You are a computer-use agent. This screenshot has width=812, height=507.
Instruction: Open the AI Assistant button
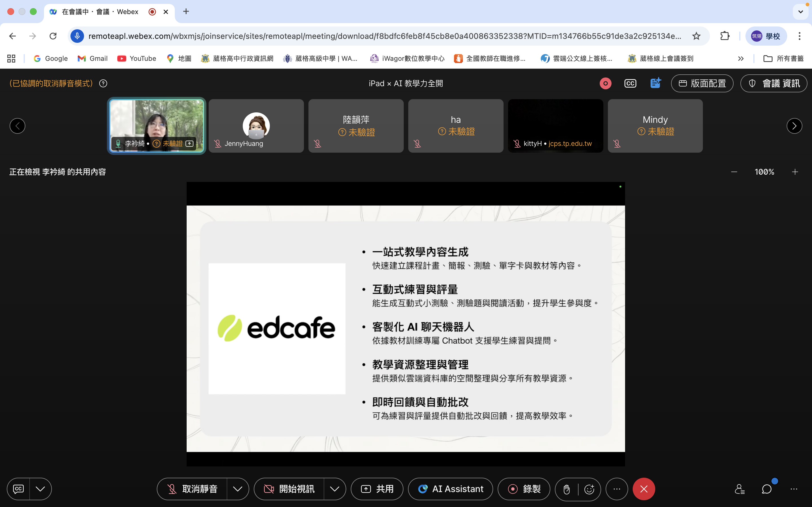pyautogui.click(x=450, y=489)
